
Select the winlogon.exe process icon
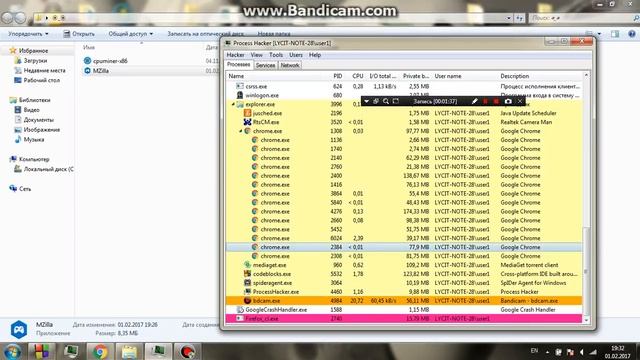click(240, 95)
